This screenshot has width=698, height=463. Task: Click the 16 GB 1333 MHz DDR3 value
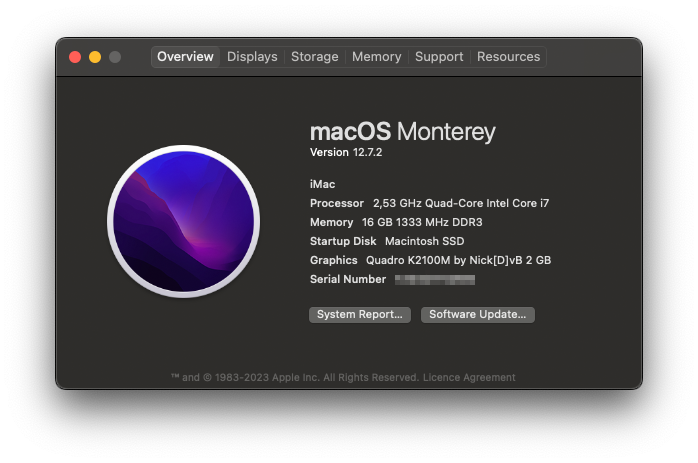tap(422, 222)
